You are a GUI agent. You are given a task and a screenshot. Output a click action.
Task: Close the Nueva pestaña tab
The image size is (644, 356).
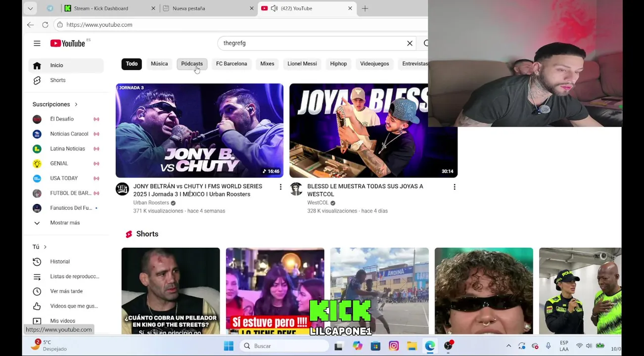coord(252,8)
